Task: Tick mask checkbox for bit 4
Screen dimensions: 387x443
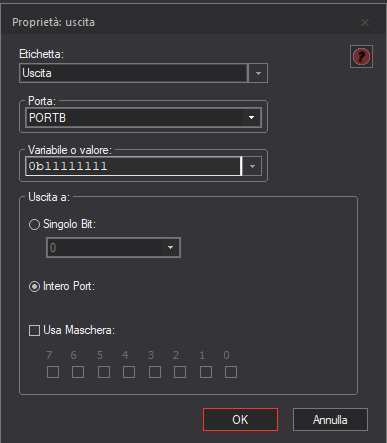Action: (129, 372)
